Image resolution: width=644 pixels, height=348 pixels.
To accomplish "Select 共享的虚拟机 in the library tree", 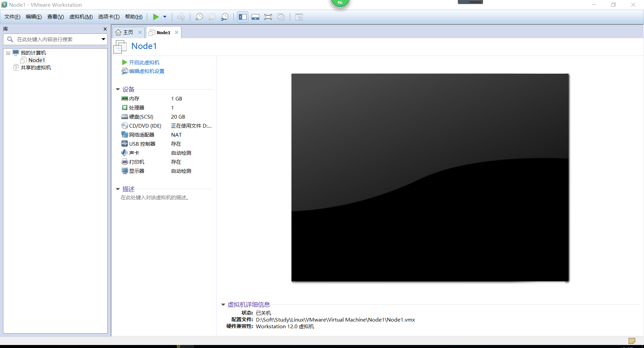I will tap(36, 68).
